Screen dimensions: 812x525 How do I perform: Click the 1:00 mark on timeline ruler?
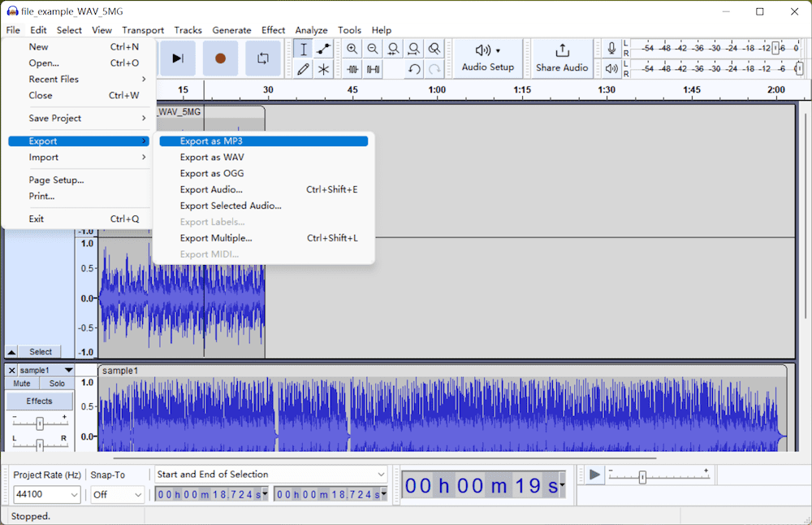(437, 89)
